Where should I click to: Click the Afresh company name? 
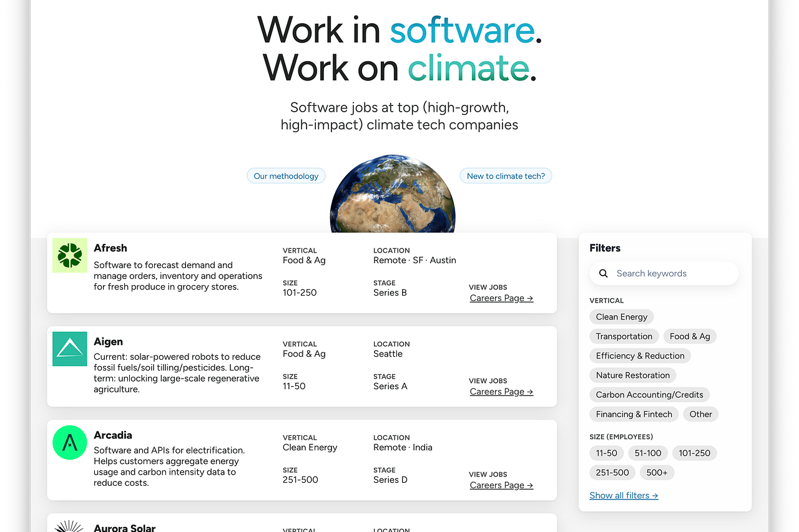(x=110, y=248)
